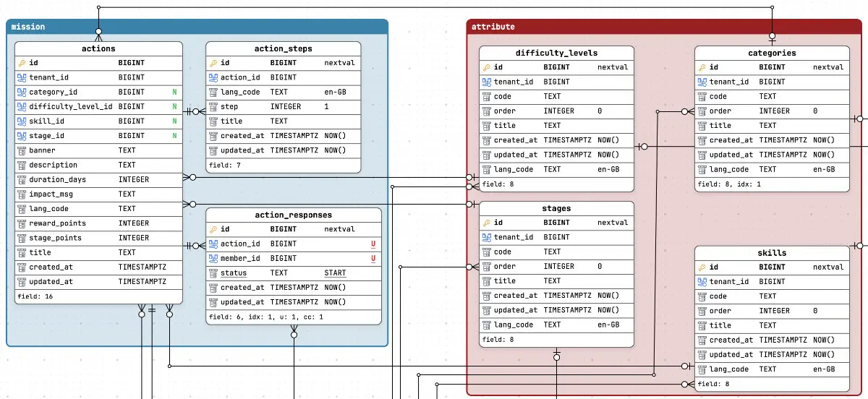Viewport: 868px width, 399px height.
Task: Select the difficulty_levels table title
Action: 556,53
